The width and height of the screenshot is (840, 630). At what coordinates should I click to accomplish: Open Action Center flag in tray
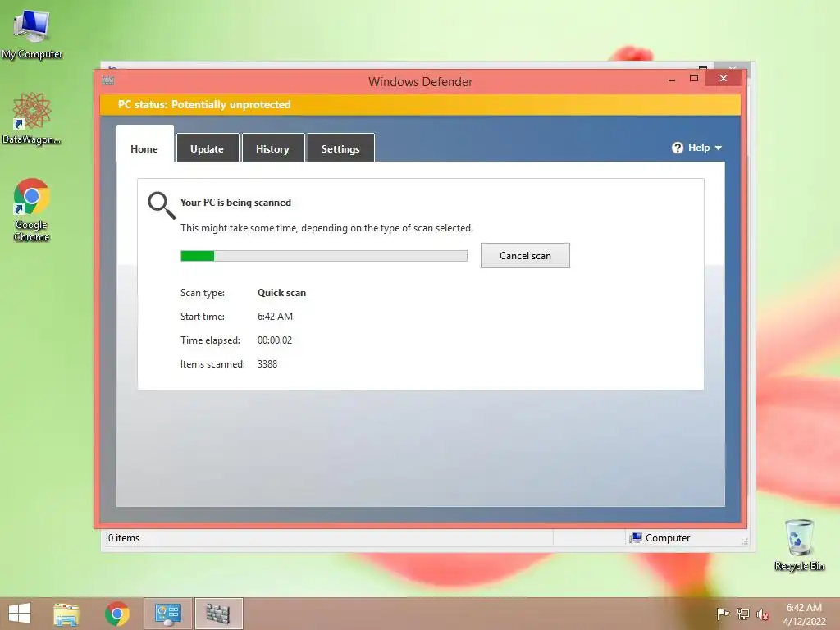723,614
